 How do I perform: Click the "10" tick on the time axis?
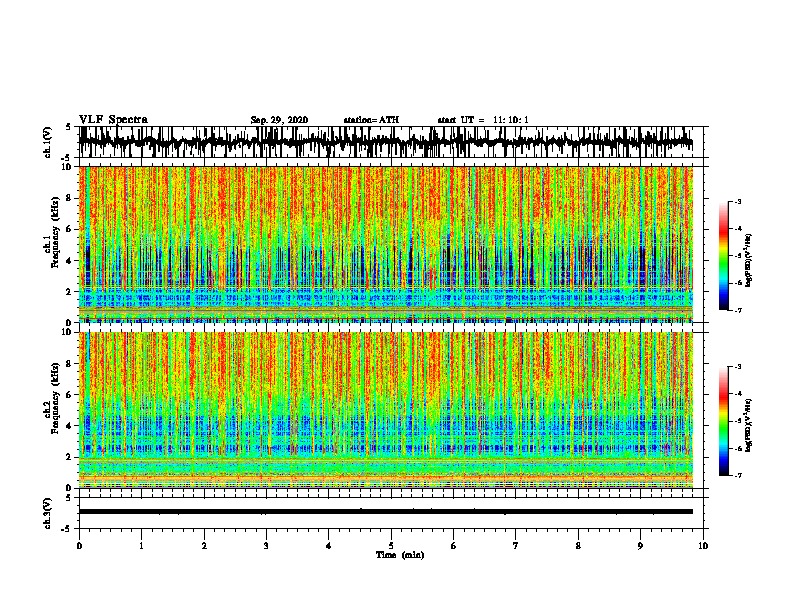coord(703,546)
